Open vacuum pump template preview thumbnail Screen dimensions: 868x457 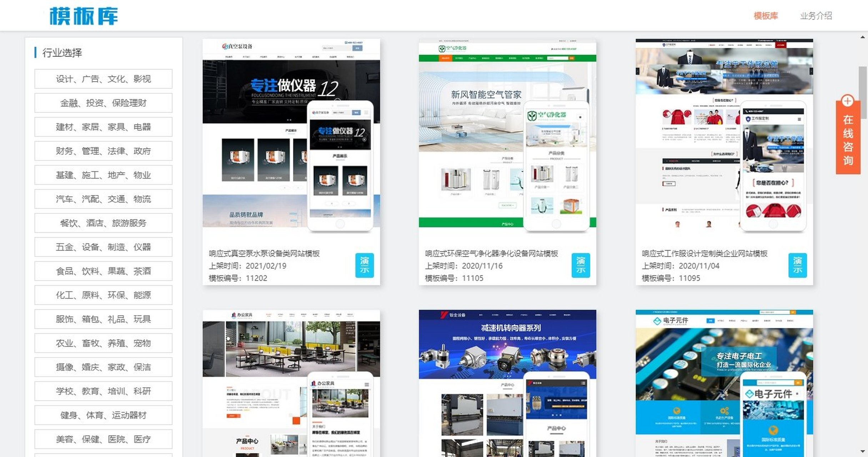tap(291, 137)
